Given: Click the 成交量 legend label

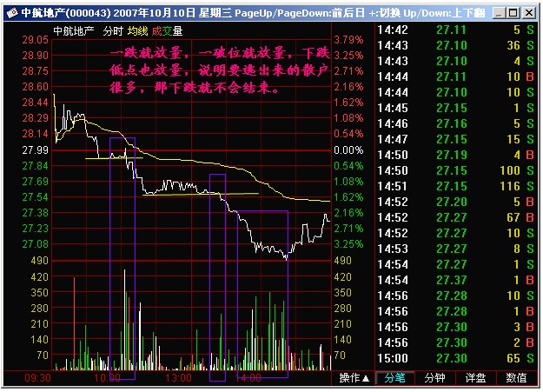Looking at the screenshot, I should point(167,30).
